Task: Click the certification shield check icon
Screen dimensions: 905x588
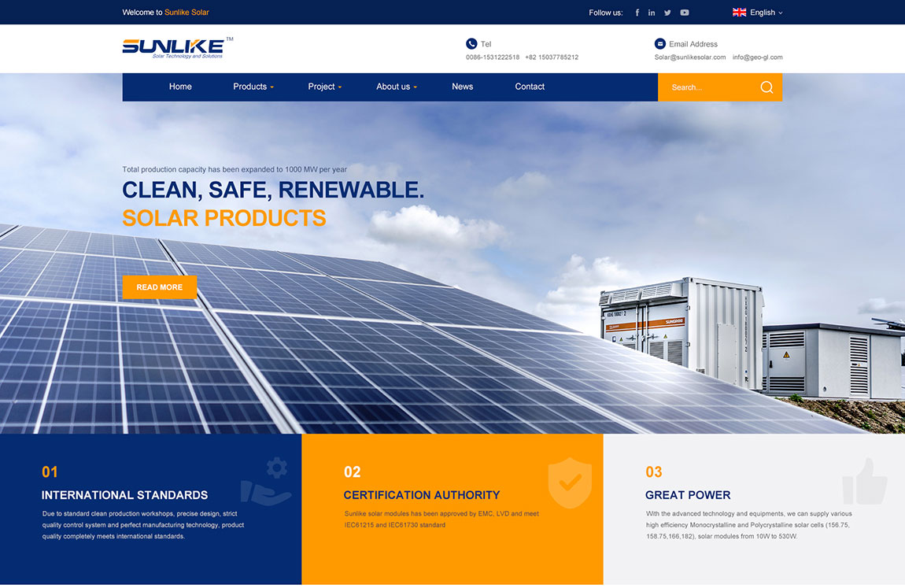Action: tap(570, 483)
